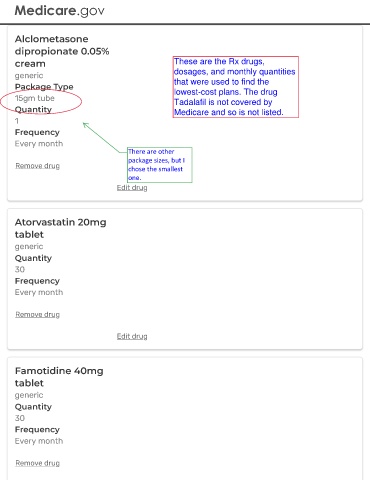Click Atorvastatin's quantity value 30

point(20,269)
